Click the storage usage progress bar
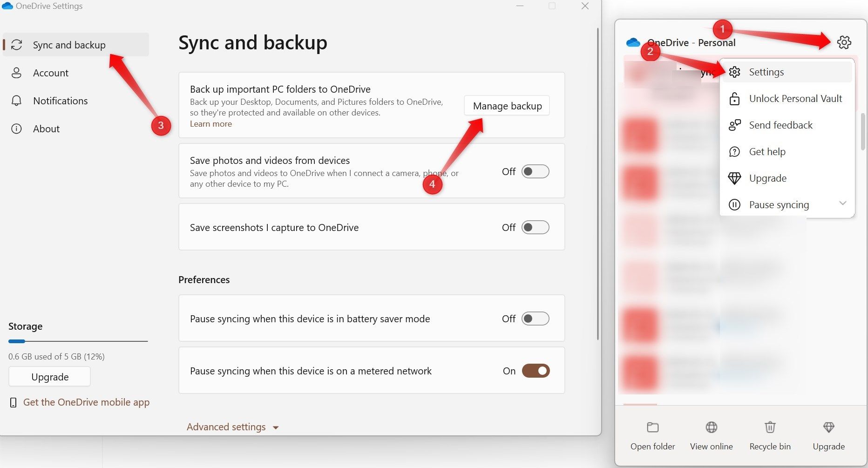 click(x=78, y=341)
